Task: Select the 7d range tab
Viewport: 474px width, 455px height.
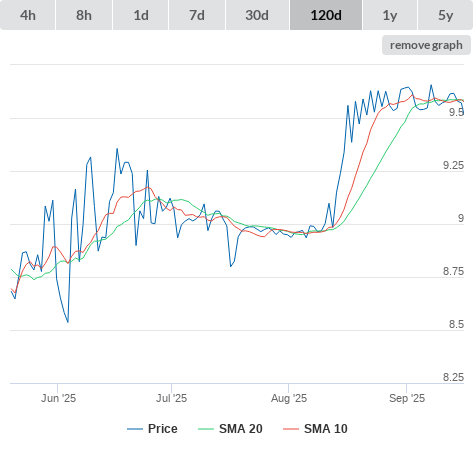Action: point(197,15)
